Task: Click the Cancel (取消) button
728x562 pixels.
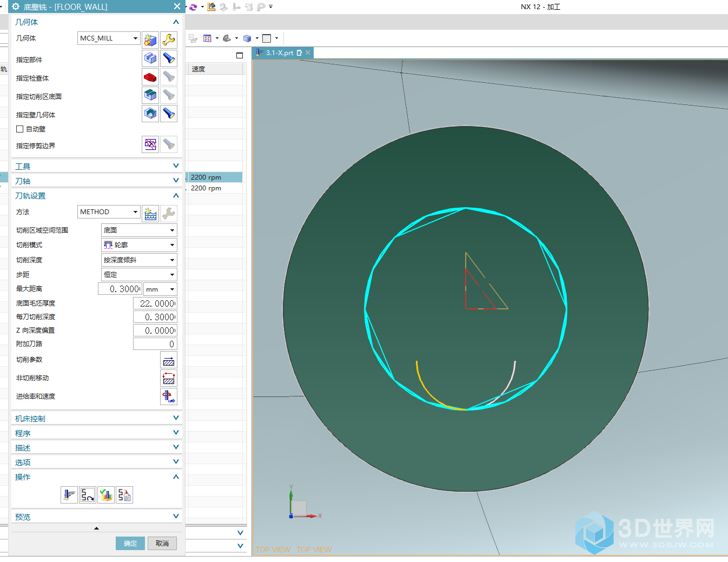Action: click(162, 544)
